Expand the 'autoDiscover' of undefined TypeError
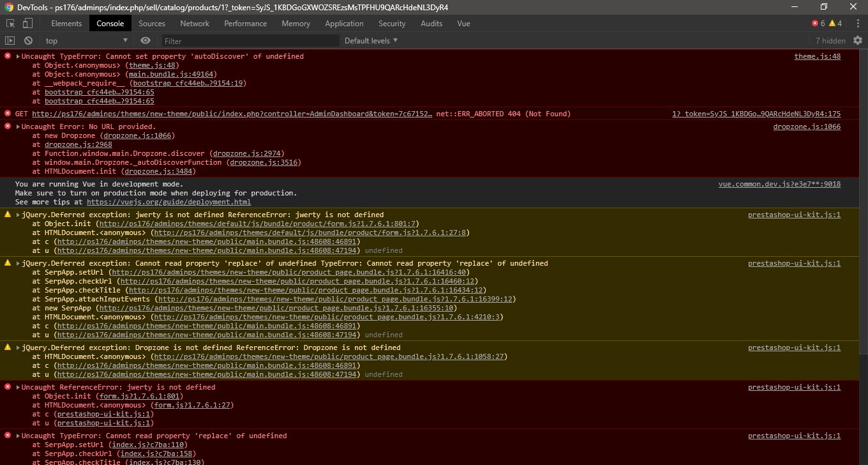Image resolution: width=868 pixels, height=465 pixels. [19, 56]
